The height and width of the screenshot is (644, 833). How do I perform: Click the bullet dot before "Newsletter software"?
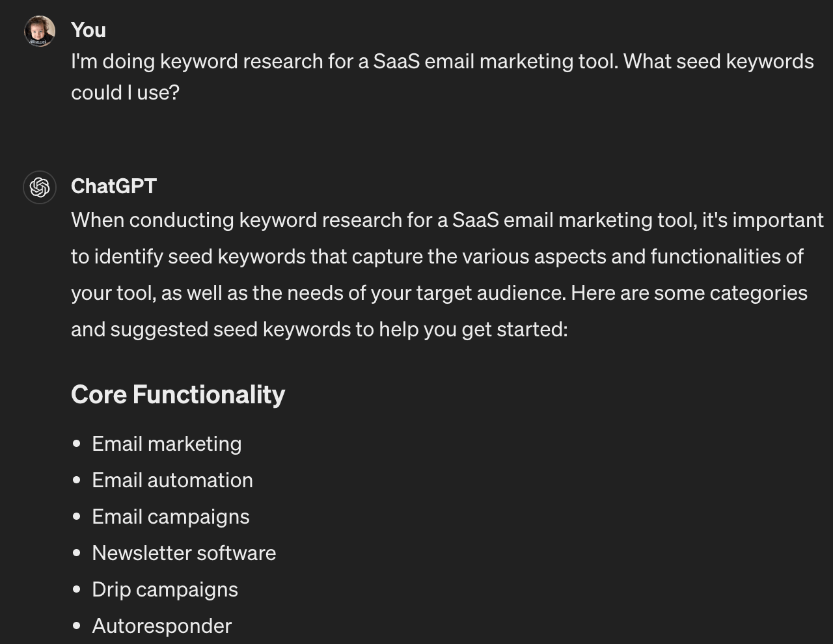[x=77, y=553]
